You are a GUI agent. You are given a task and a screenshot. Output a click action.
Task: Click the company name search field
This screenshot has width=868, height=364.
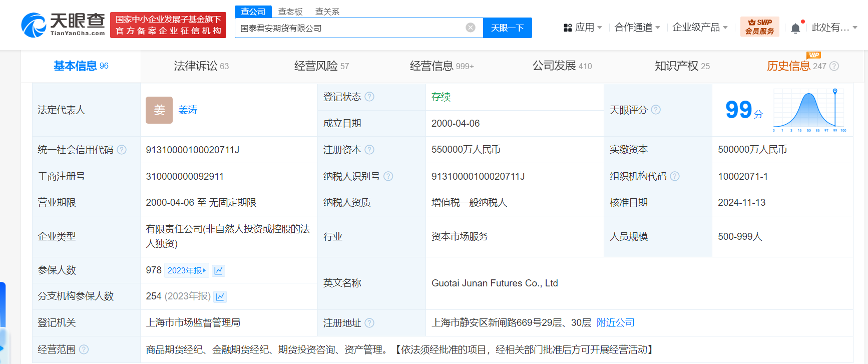350,28
